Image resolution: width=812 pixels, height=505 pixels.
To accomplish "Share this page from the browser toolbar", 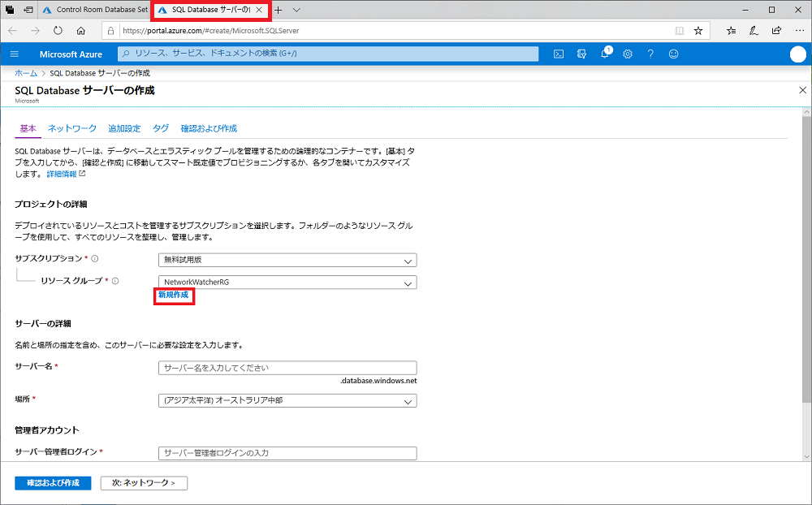I will [x=776, y=31].
